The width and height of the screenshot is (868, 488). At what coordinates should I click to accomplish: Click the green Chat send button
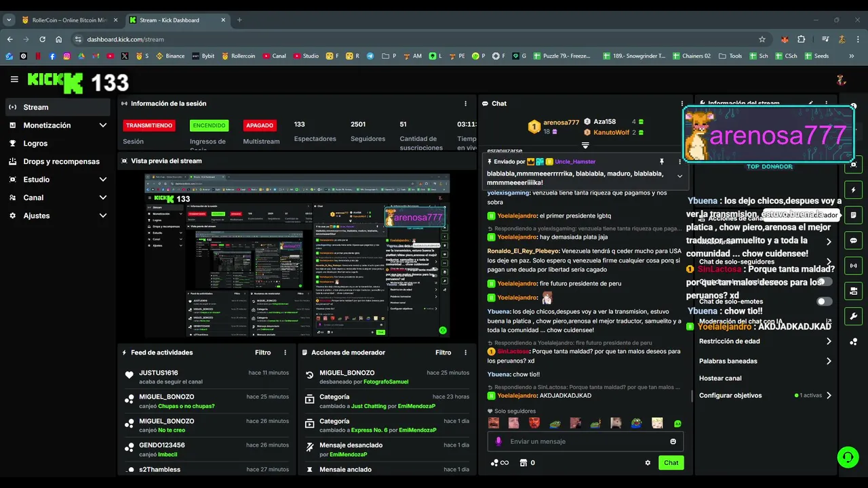pyautogui.click(x=671, y=463)
